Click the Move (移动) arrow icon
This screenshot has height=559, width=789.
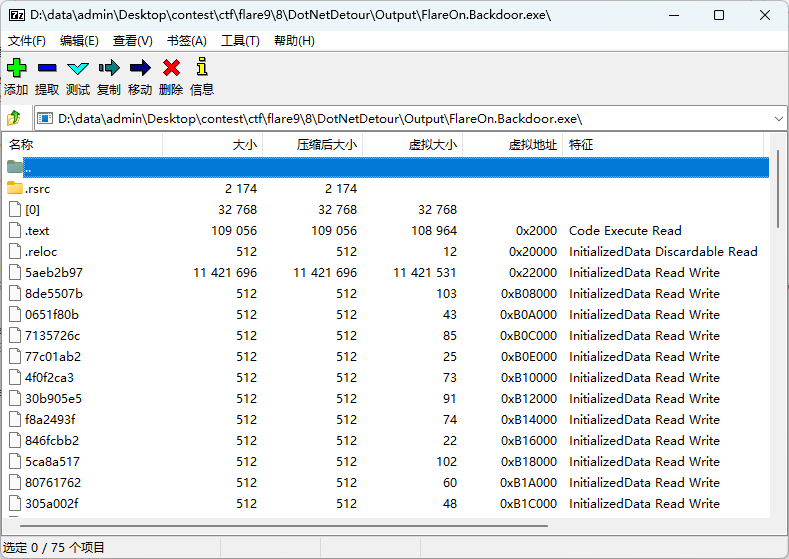pos(140,68)
